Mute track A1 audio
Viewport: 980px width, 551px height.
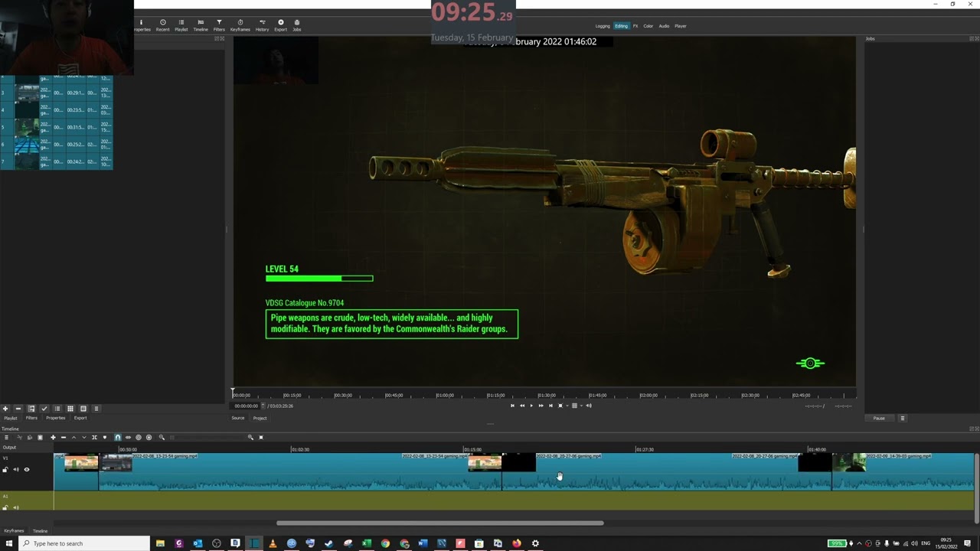(x=16, y=507)
